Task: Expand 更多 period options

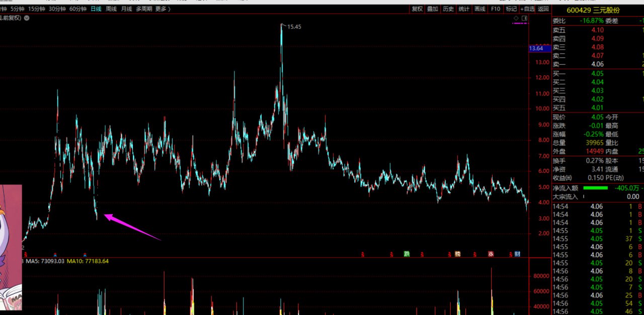Action: [163, 9]
